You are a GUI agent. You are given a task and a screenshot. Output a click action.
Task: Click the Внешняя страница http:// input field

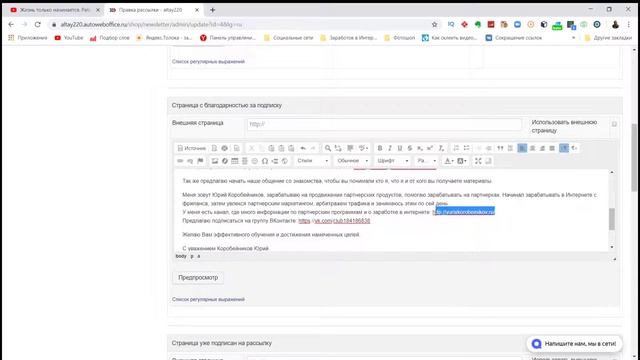(384, 124)
